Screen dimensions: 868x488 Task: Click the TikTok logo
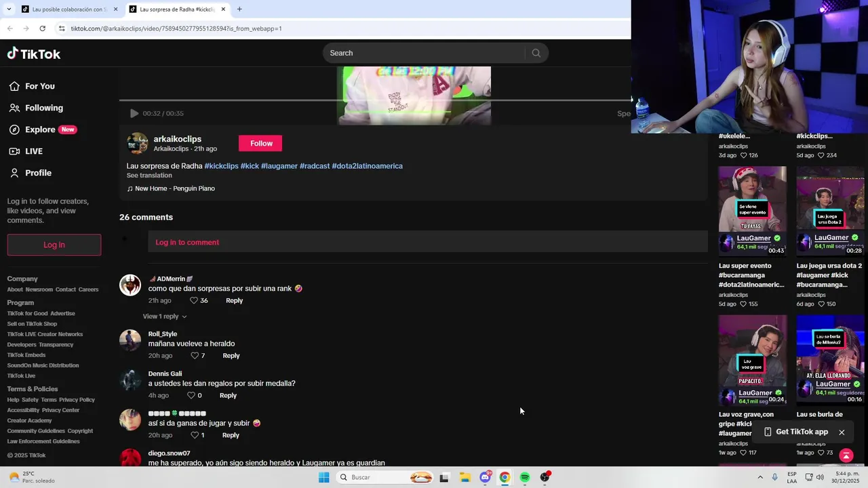34,54
